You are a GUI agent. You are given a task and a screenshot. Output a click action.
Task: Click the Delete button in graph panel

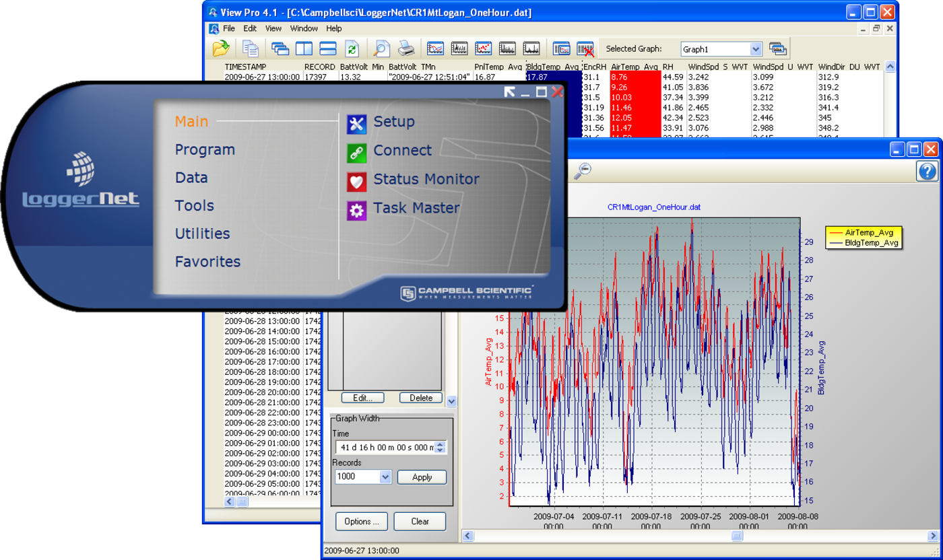coord(421,398)
